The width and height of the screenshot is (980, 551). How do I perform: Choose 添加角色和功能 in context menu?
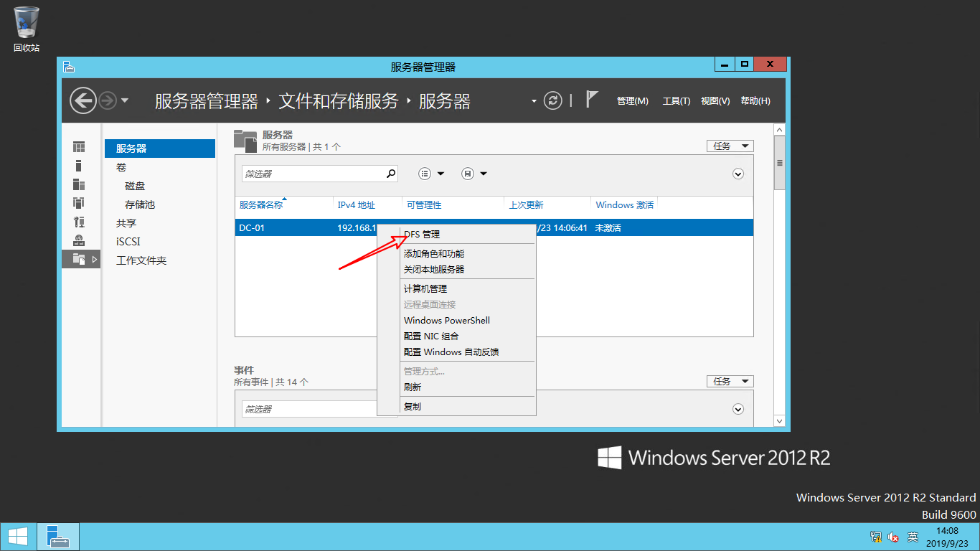coord(456,253)
